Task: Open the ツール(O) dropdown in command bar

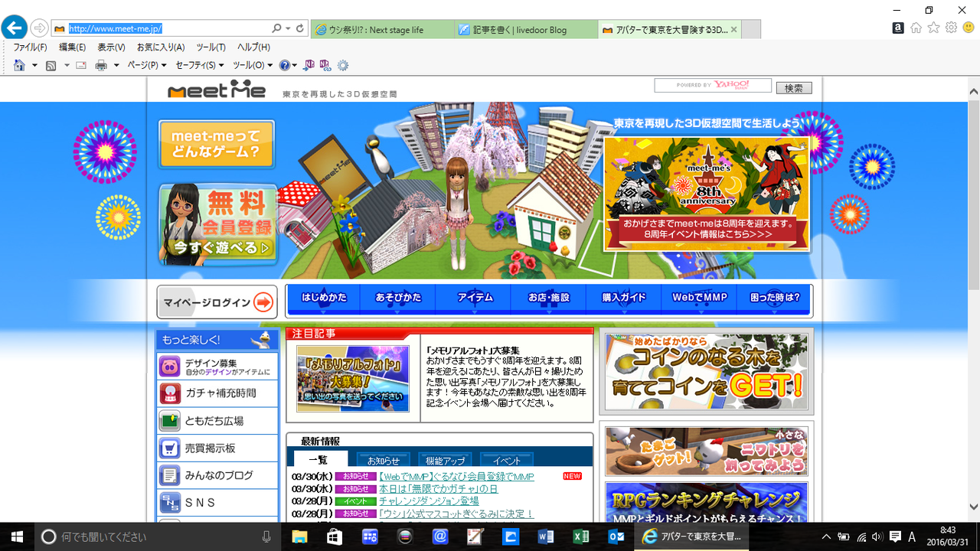Action: [x=253, y=66]
